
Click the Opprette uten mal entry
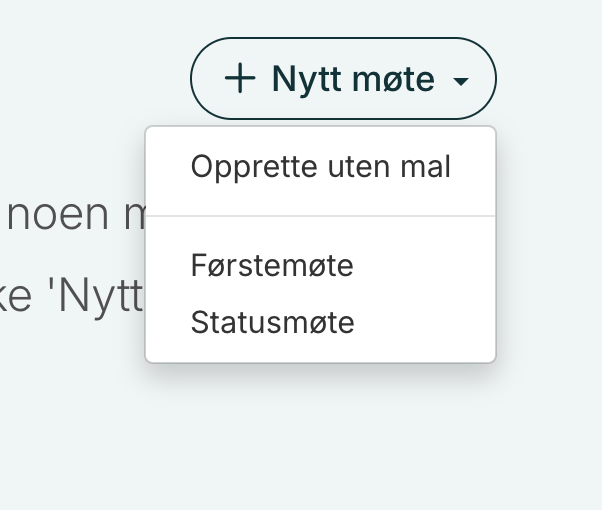pos(320,166)
